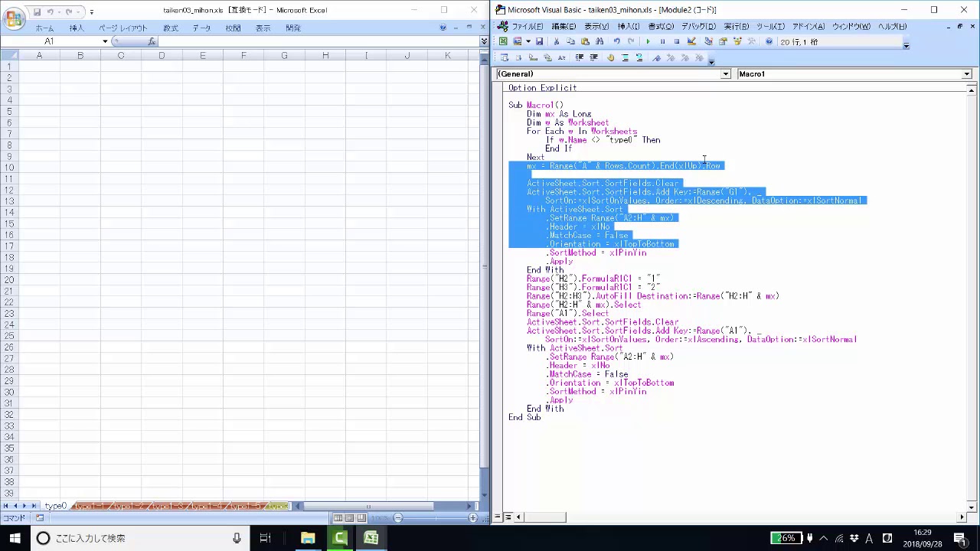The height and width of the screenshot is (551, 980).
Task: Switch Excel to page layout view
Action: pos(349,518)
